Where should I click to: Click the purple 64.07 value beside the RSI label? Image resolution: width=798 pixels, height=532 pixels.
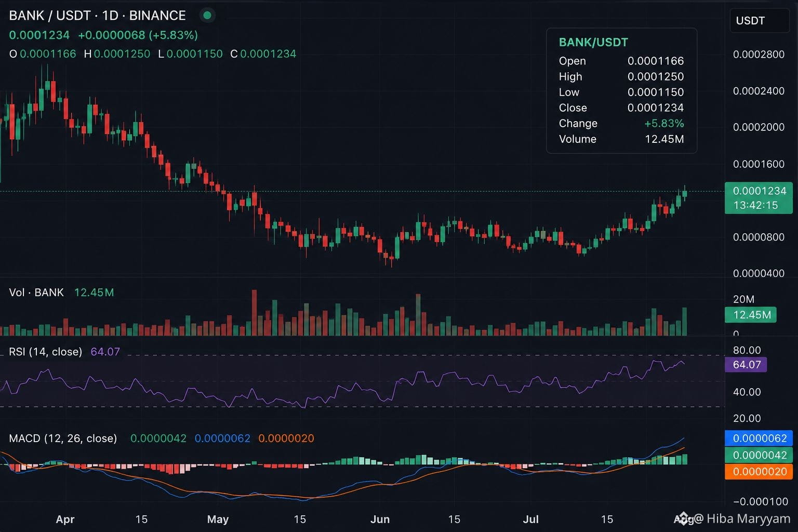pos(105,352)
